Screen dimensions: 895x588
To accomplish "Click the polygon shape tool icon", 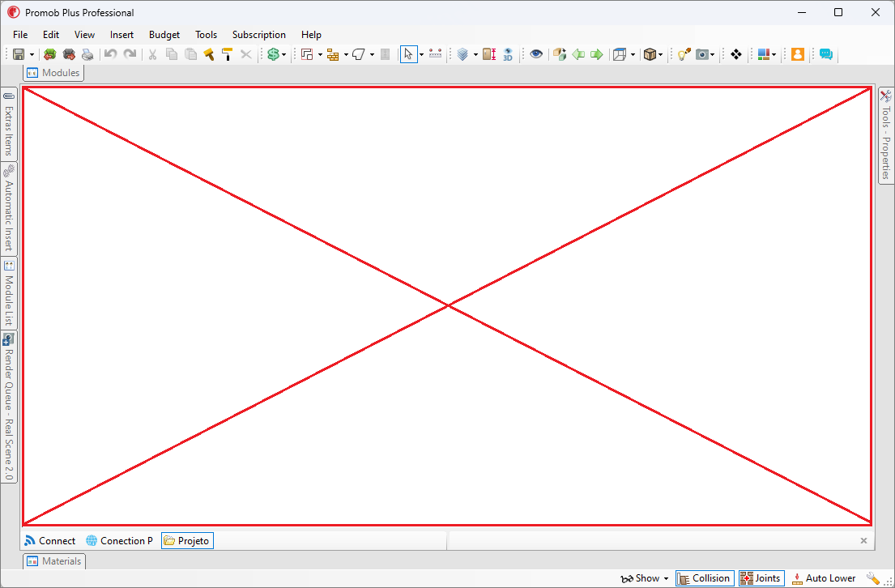I will click(x=359, y=54).
